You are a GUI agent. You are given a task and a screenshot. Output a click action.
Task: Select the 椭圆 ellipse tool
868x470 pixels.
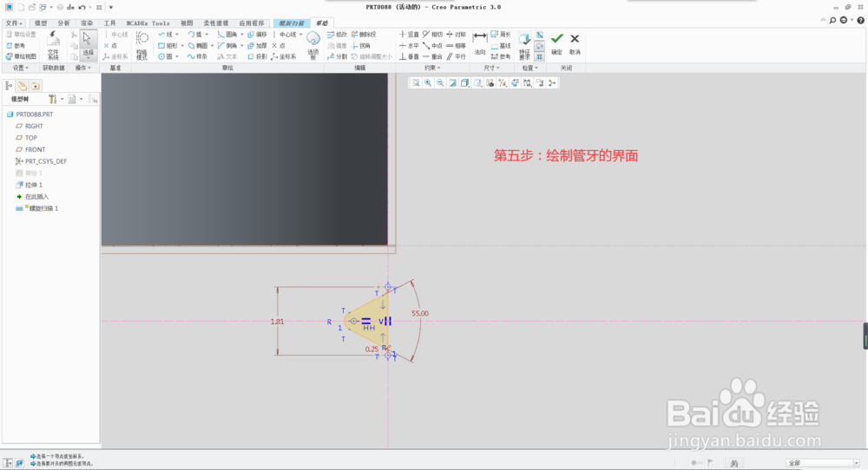tap(198, 45)
